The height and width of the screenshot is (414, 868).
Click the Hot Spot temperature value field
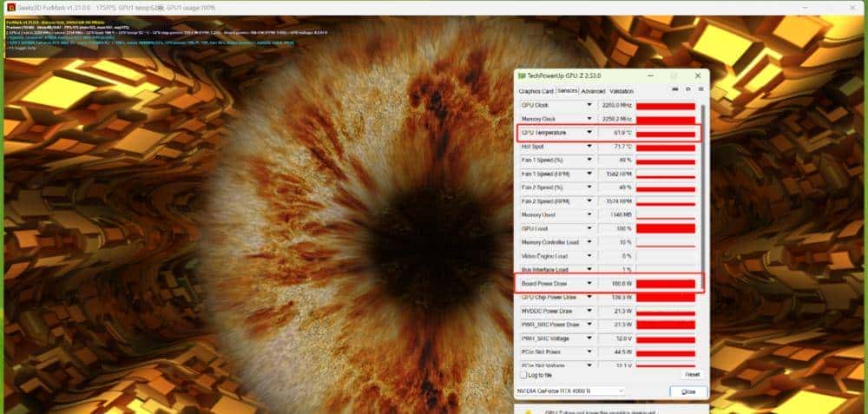coord(616,147)
